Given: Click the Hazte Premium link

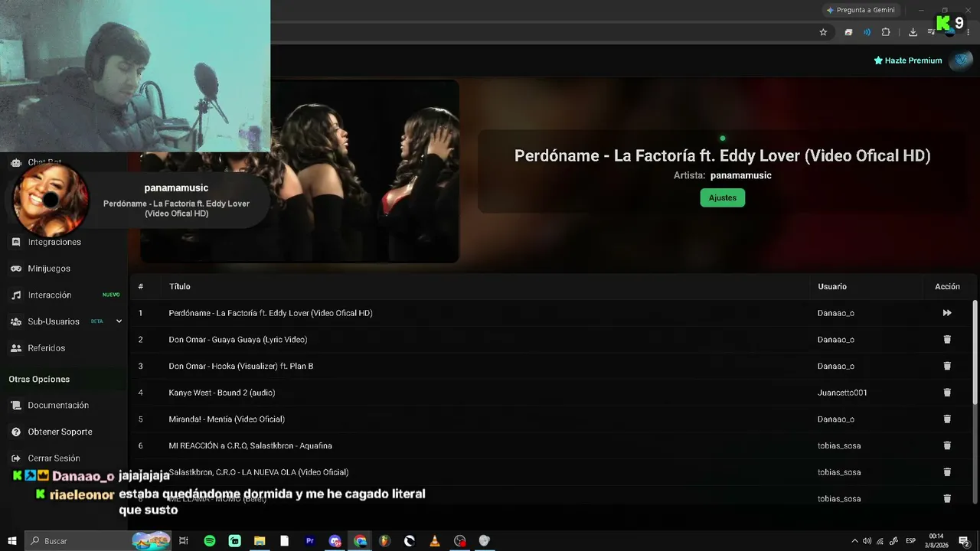Looking at the screenshot, I should point(908,60).
